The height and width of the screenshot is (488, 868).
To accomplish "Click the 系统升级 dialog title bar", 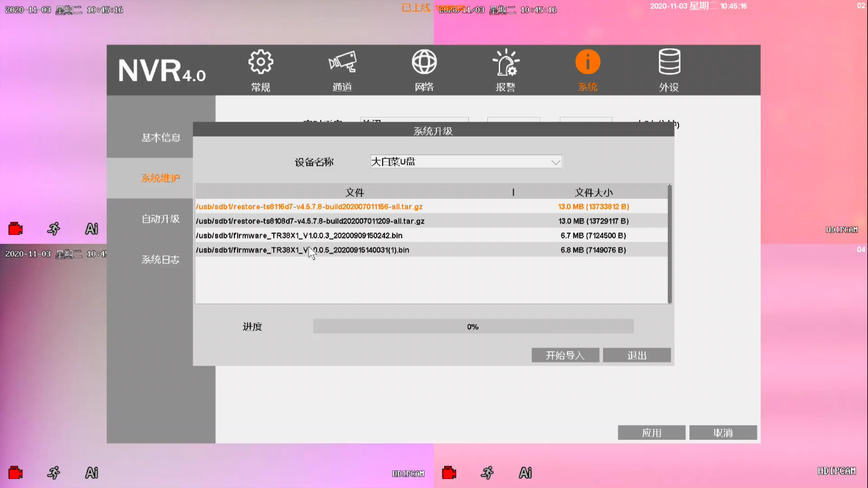I will click(x=433, y=131).
